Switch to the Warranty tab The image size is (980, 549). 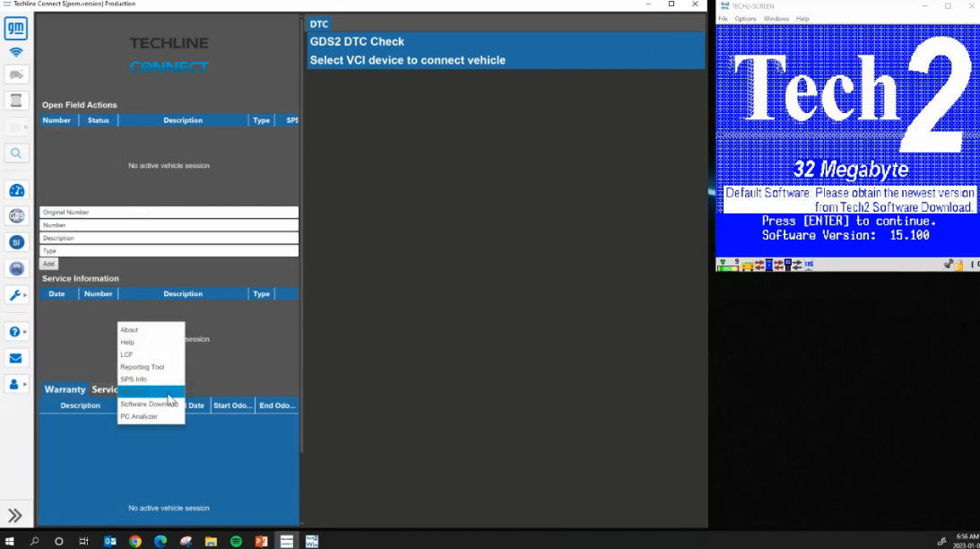point(65,389)
